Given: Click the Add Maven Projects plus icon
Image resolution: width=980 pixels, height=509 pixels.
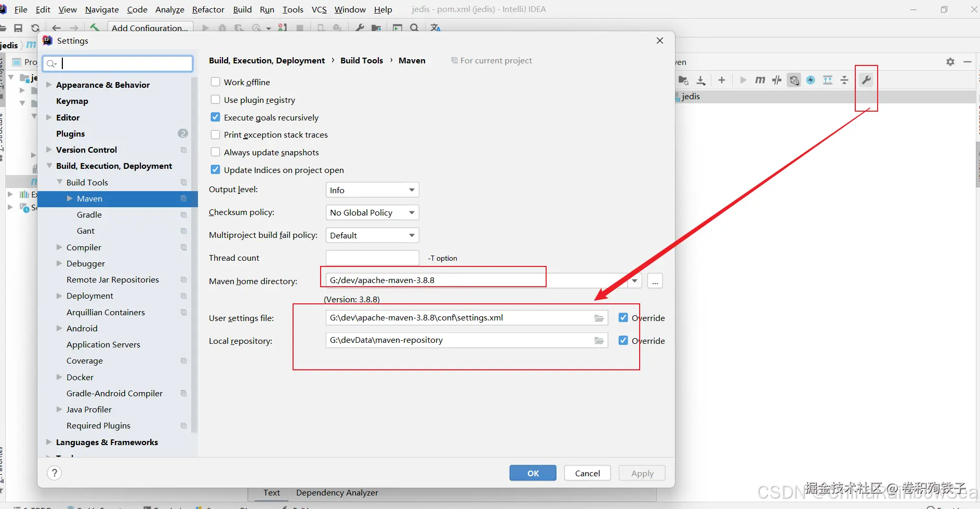Looking at the screenshot, I should [x=722, y=80].
